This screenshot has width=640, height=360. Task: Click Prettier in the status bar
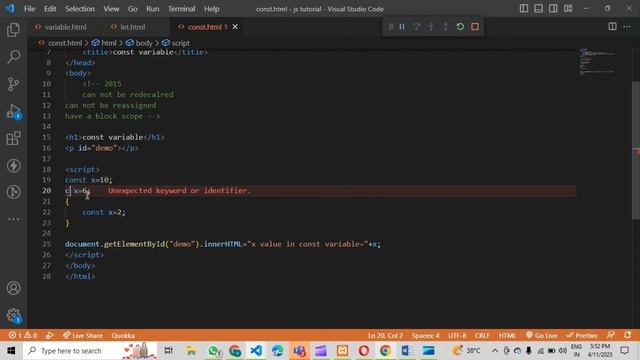click(582, 336)
